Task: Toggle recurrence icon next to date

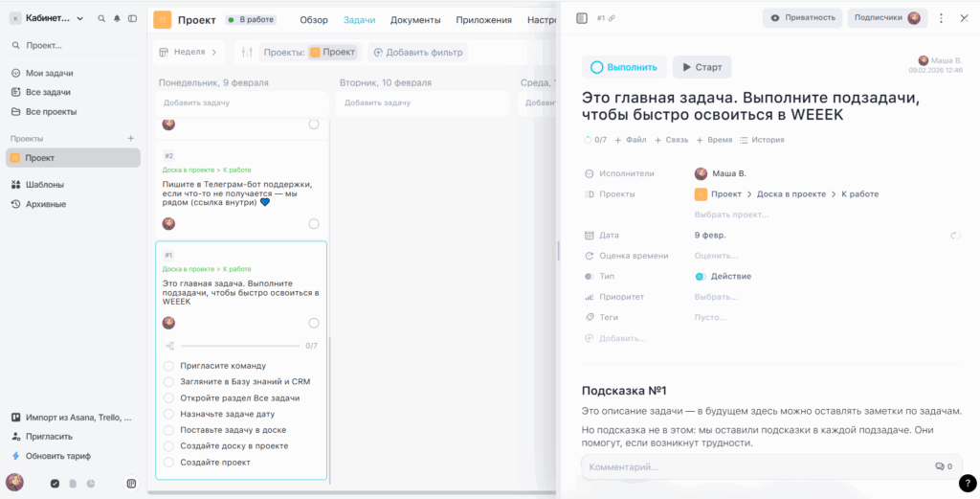Action: [x=955, y=236]
